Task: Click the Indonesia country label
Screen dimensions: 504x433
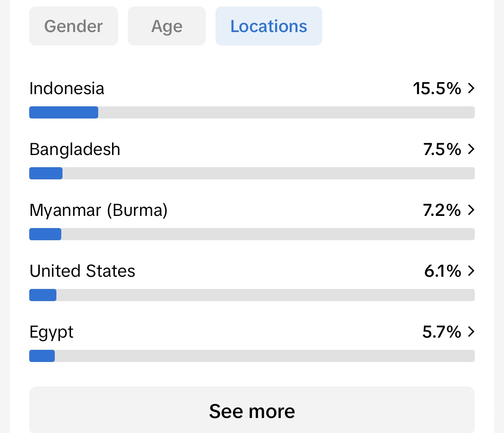Action: (67, 88)
